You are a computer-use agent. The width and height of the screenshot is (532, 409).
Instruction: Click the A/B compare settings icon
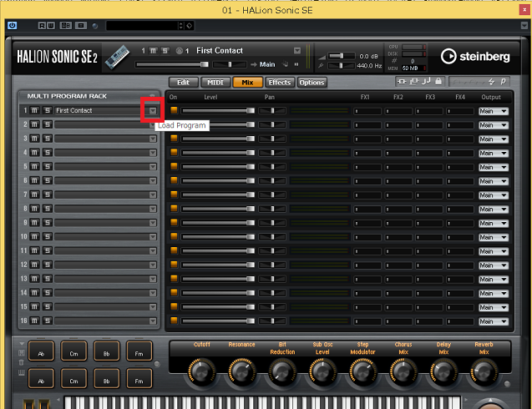(x=65, y=25)
